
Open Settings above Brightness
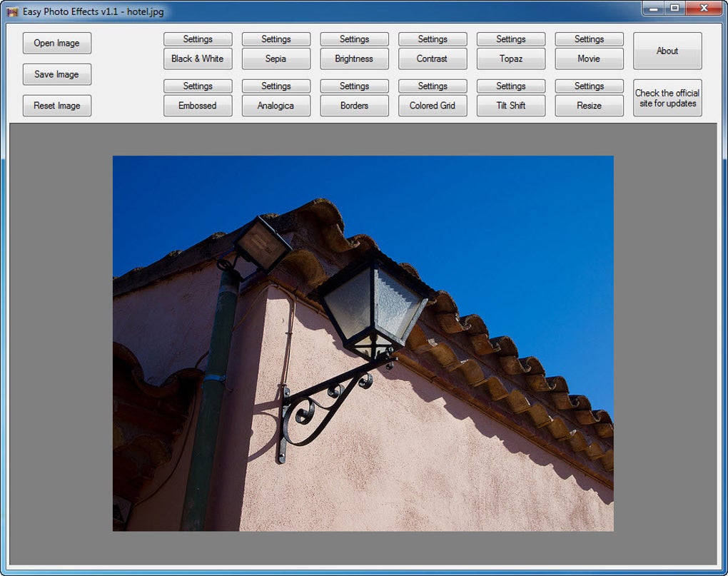(354, 39)
